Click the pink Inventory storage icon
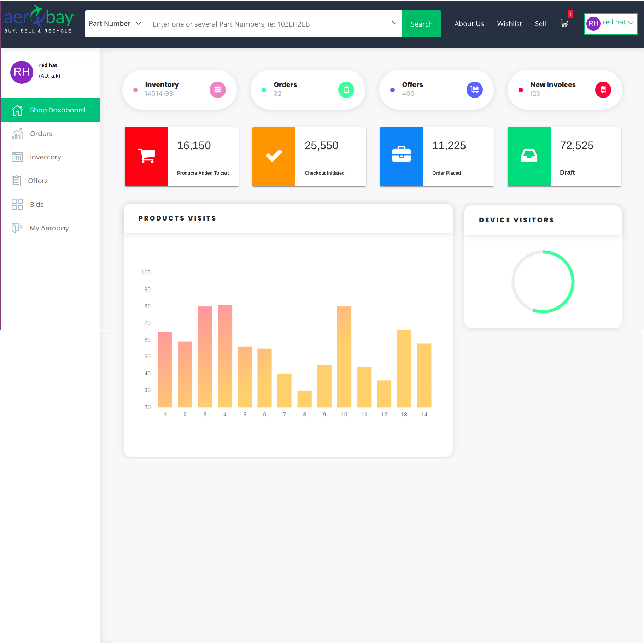644x644 pixels. (217, 90)
